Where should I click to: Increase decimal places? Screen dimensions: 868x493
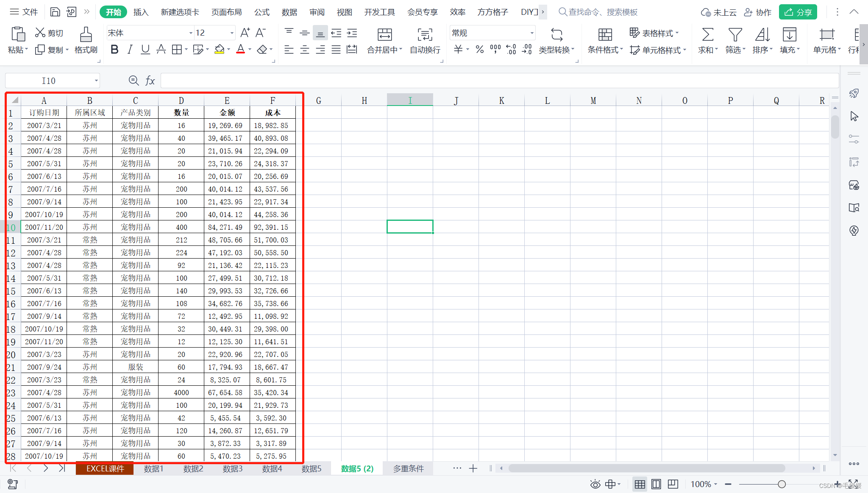511,50
